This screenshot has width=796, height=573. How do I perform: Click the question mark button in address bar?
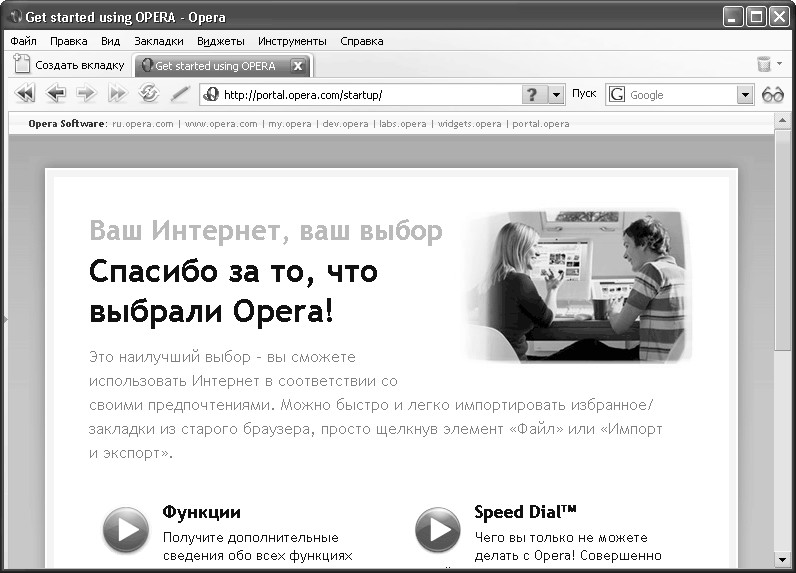coord(532,94)
